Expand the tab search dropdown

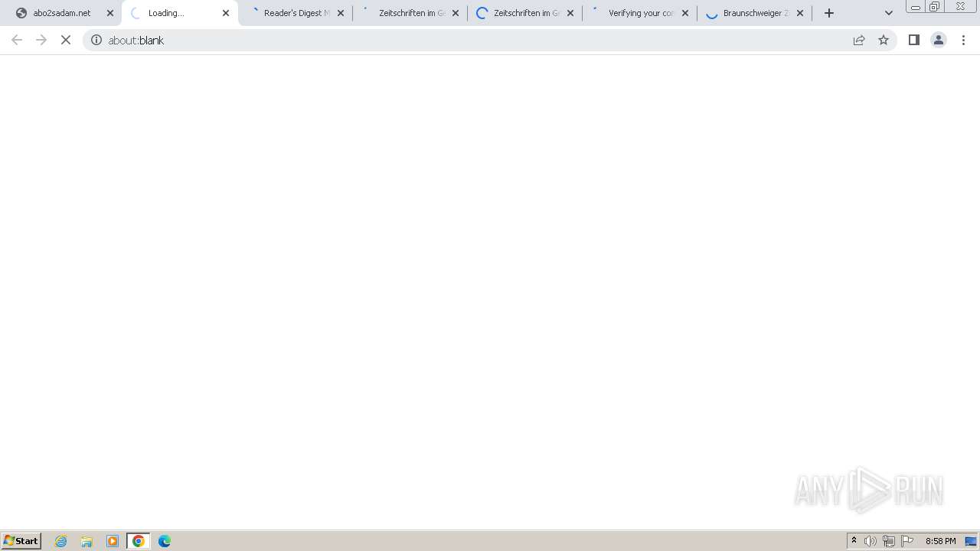pos(889,13)
